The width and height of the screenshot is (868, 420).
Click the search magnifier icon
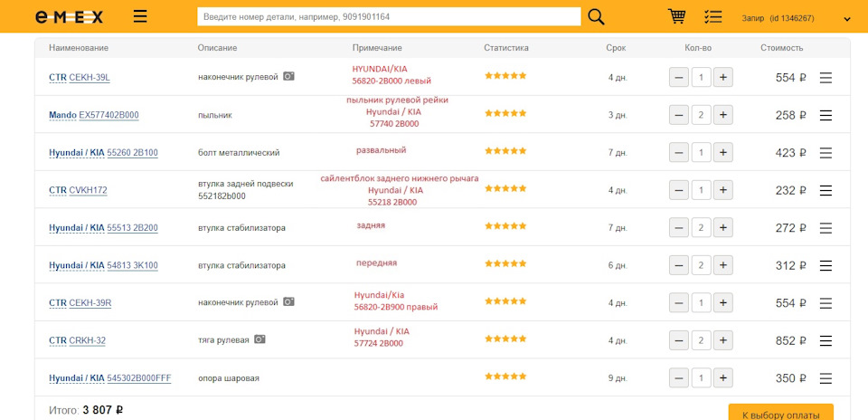[x=596, y=16]
